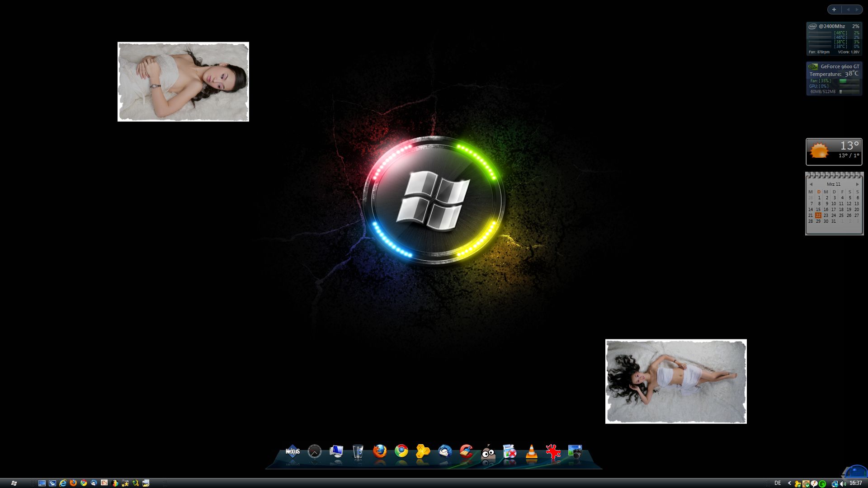The height and width of the screenshot is (488, 868).
Task: Go to next month in calendar gadget
Action: (x=857, y=184)
